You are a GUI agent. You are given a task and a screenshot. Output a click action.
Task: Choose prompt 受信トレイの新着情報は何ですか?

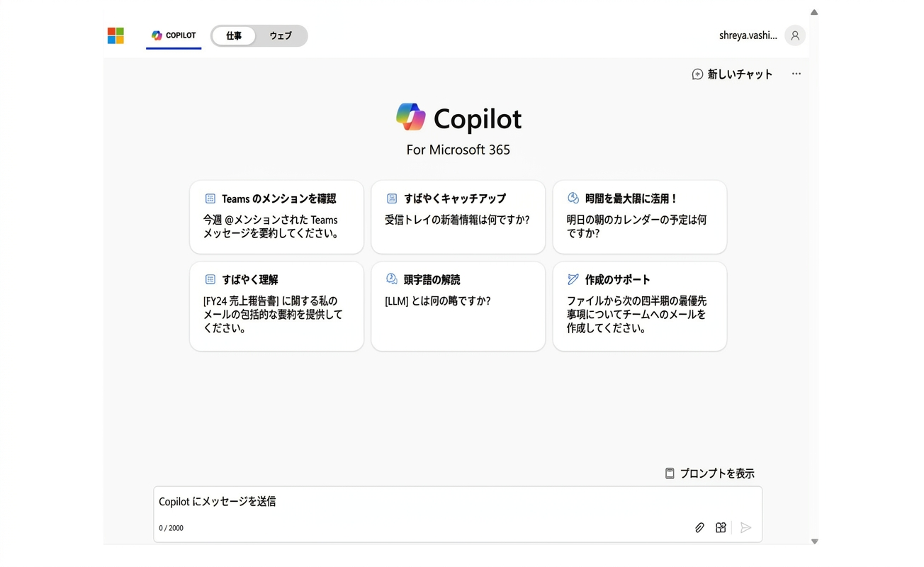(458, 220)
